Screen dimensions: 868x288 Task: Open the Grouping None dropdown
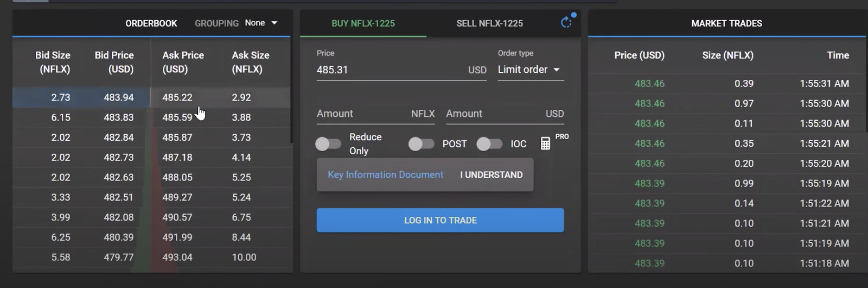pyautogui.click(x=261, y=23)
